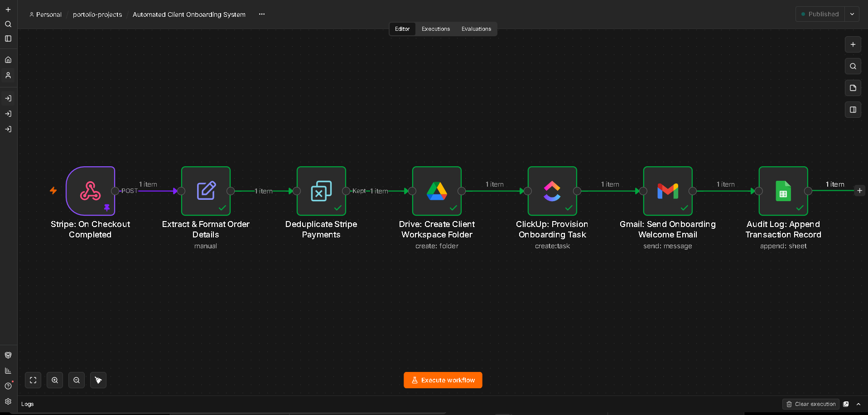
Task: Open the second sign-in arrow icon in the left sidebar
Action: point(8,114)
